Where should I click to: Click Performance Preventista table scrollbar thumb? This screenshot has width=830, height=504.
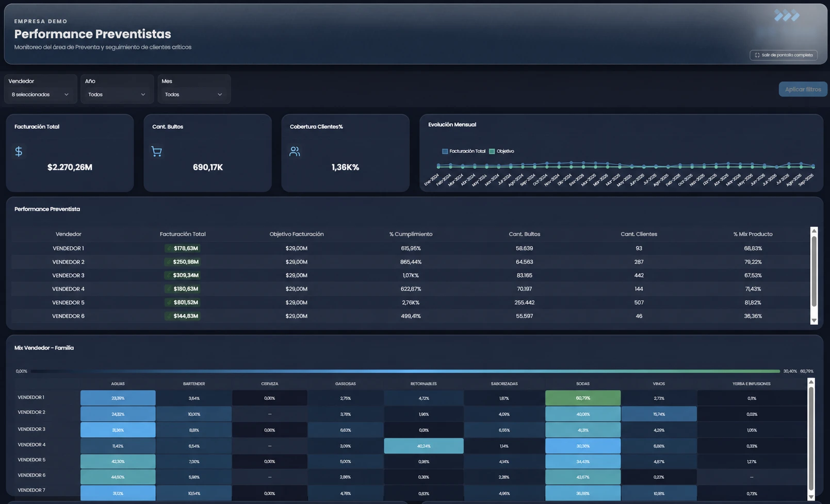click(x=814, y=272)
